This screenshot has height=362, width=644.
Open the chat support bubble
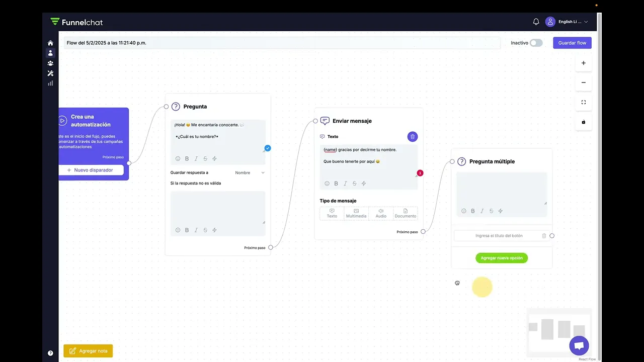579,346
